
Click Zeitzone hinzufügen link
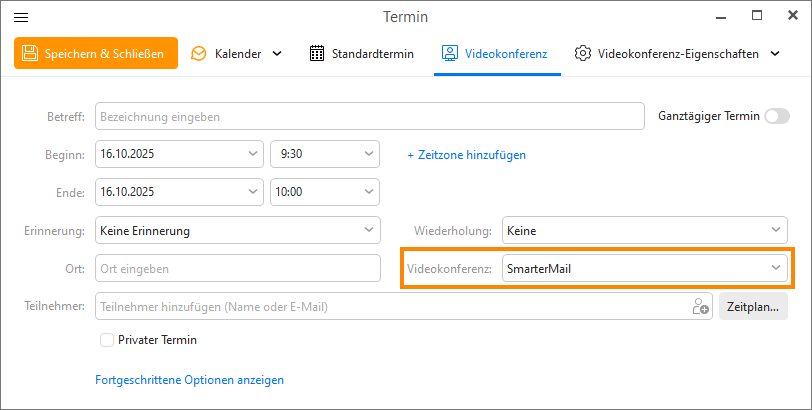(x=466, y=155)
